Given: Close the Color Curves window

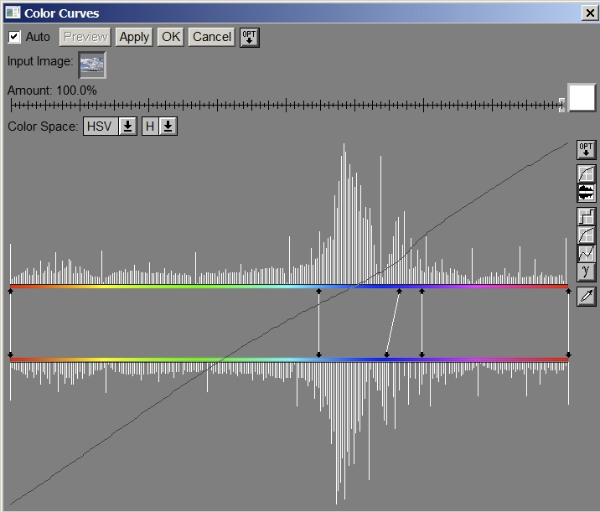Looking at the screenshot, I should [x=589, y=12].
